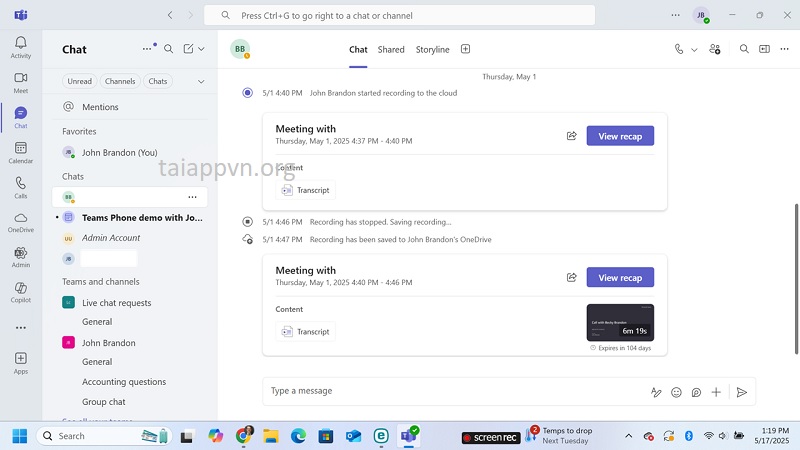The image size is (800, 450).
Task: Open more options for selected BB chat
Action: (x=192, y=197)
